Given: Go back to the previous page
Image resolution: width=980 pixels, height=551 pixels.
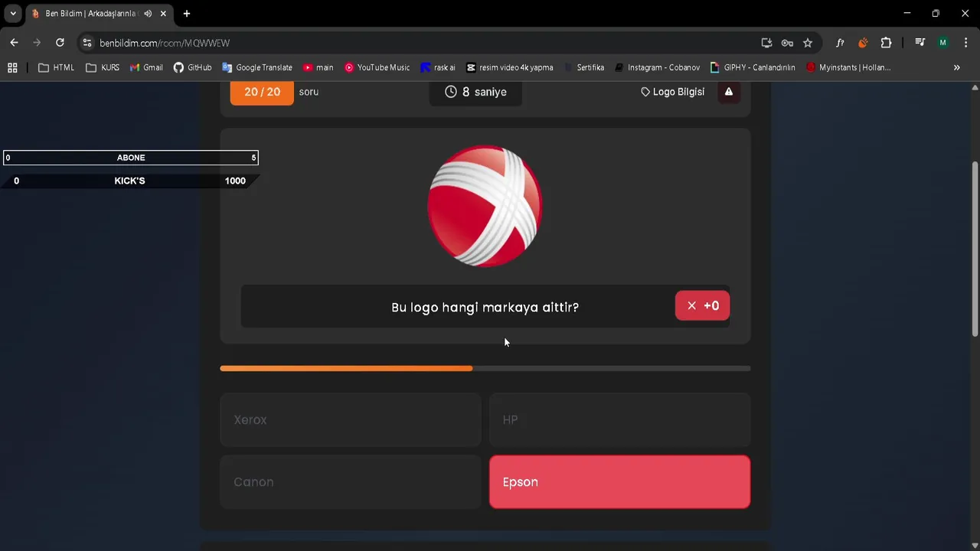Looking at the screenshot, I should [x=14, y=43].
